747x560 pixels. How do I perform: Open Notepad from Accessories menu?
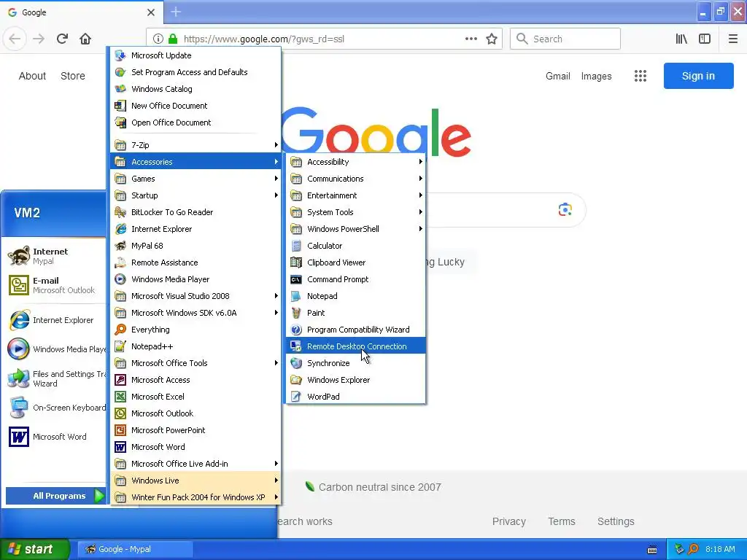(355, 296)
